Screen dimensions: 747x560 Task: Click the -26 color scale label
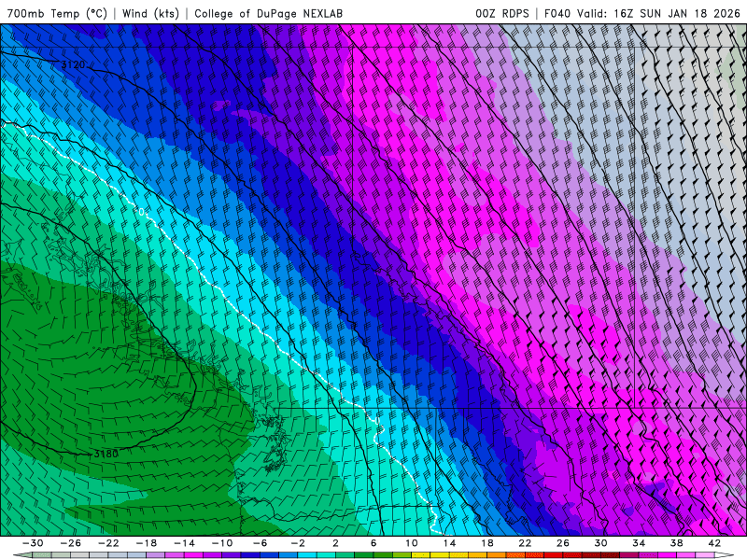(x=71, y=543)
